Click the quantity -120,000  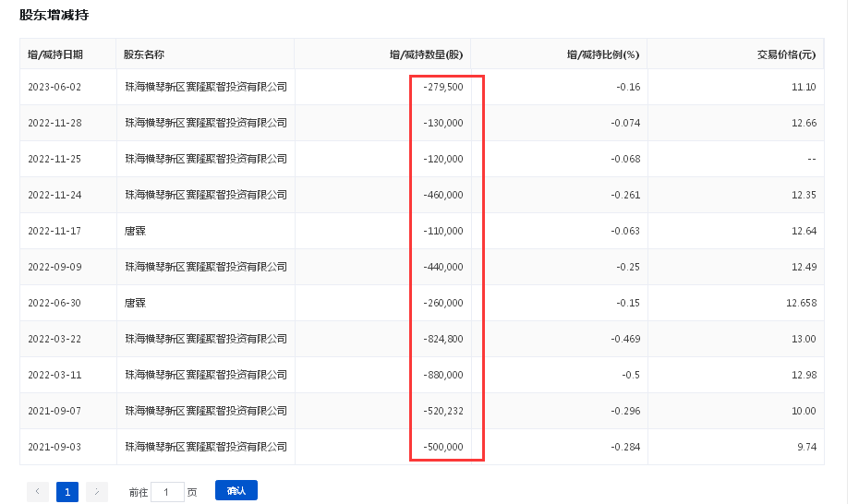coord(443,160)
